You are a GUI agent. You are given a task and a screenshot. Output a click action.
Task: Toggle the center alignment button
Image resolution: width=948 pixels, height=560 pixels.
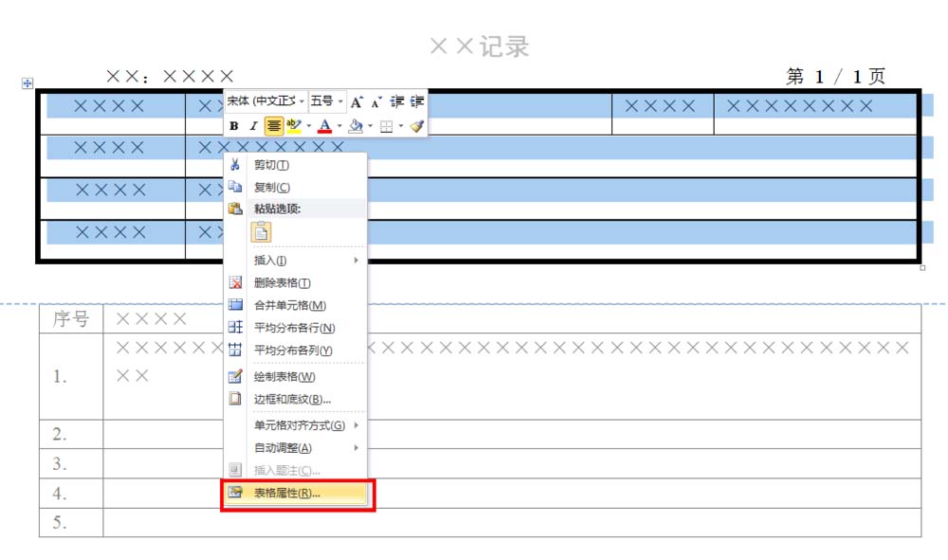click(x=273, y=125)
